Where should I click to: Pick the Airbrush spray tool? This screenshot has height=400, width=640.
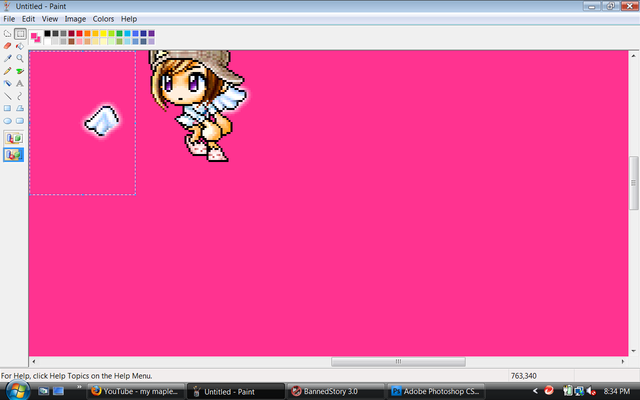[7, 83]
